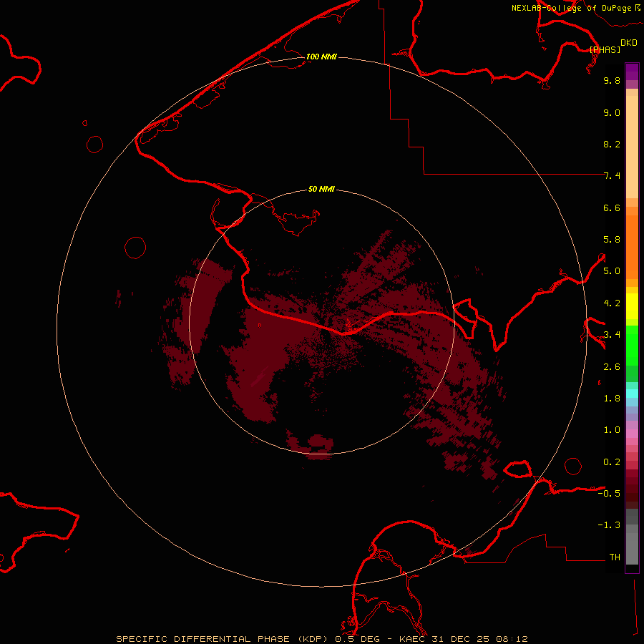Click the 9.8 legend value
This screenshot has width=644, height=644.
tap(612, 80)
